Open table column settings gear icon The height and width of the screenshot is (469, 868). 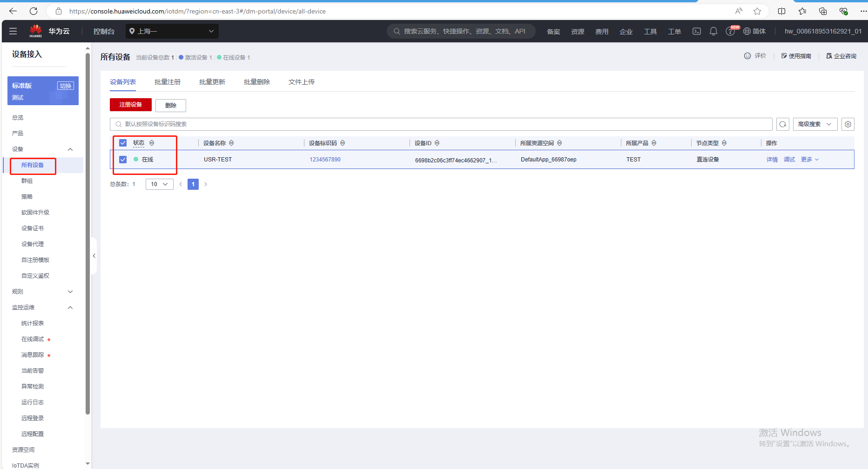point(848,124)
